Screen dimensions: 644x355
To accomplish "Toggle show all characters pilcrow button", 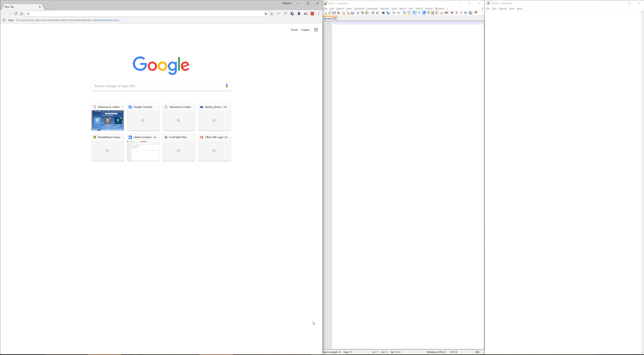I will click(x=419, y=13).
